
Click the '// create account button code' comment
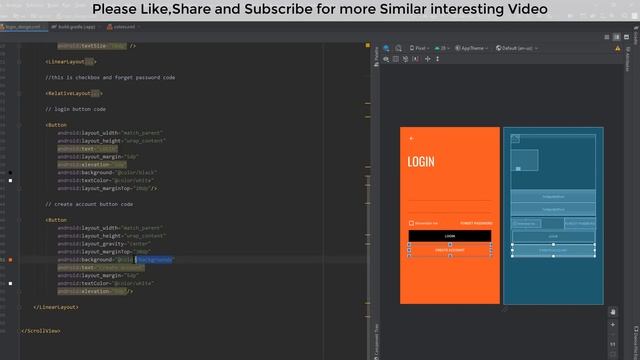[89, 204]
